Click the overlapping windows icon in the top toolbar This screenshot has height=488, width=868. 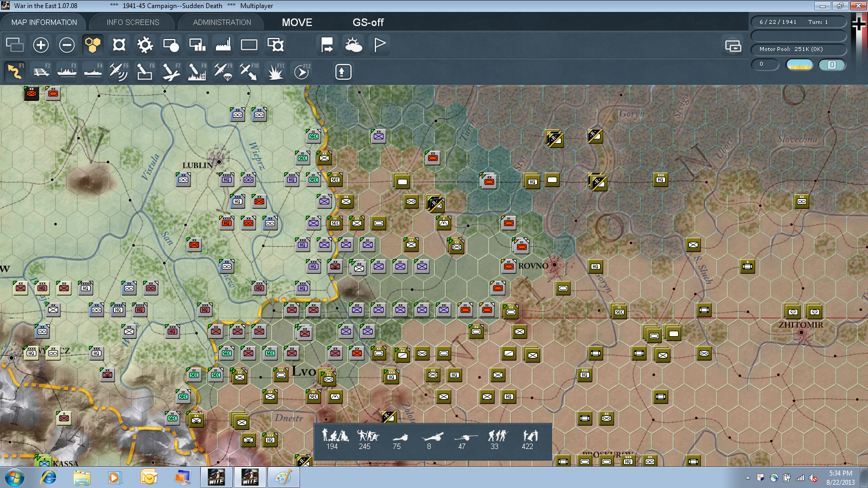[x=15, y=44]
